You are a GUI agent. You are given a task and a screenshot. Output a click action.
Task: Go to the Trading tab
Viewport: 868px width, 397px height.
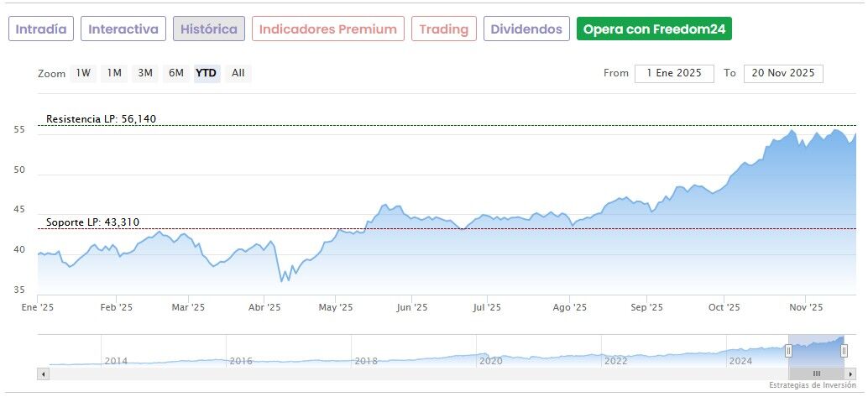coord(444,29)
